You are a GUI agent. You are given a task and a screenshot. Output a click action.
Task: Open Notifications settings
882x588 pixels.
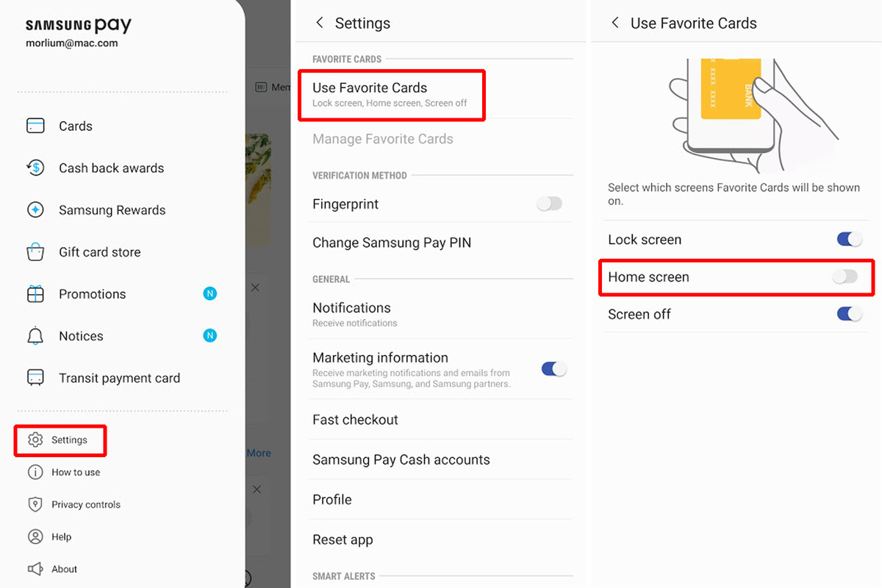click(x=442, y=314)
